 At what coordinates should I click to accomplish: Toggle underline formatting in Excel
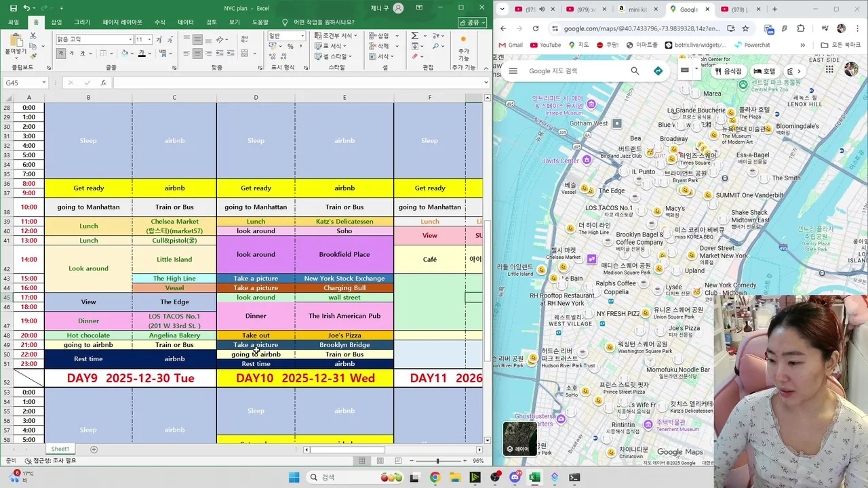(x=81, y=53)
